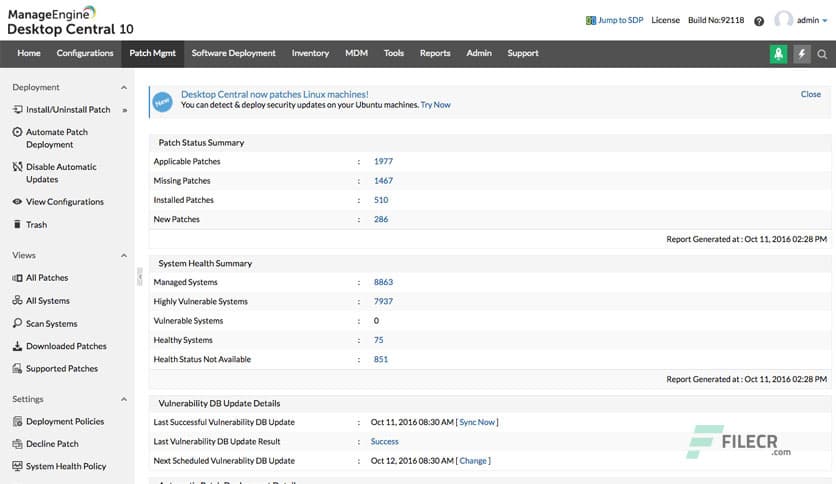Collapse the Deployment sidebar section
This screenshot has height=484, width=836.
coord(124,87)
